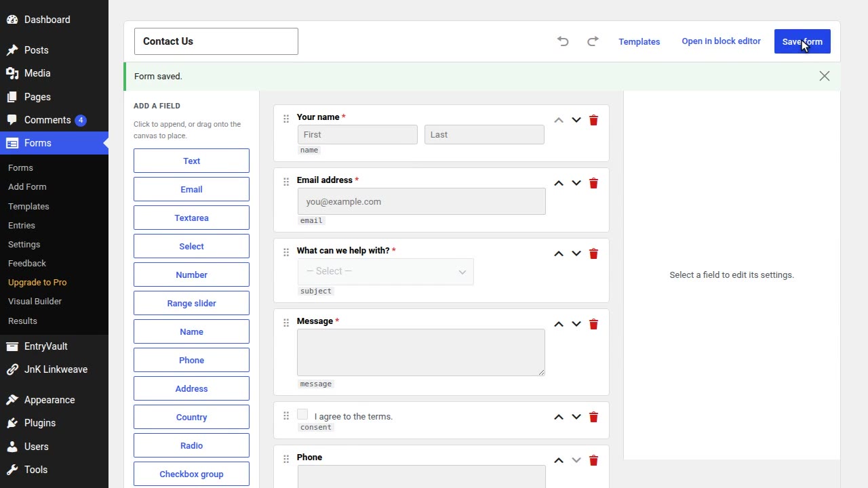Open the Users menu item
This screenshot has height=488, width=868.
pos(54,447)
